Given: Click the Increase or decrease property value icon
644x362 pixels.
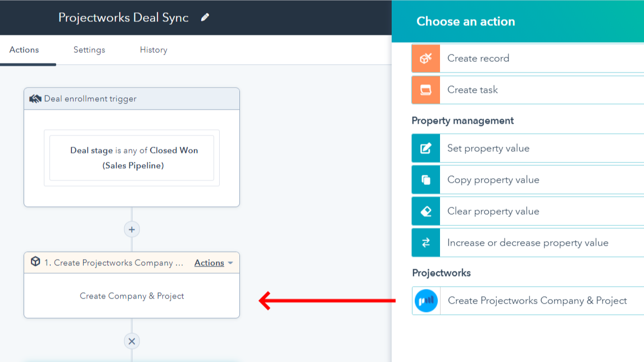Looking at the screenshot, I should [425, 242].
